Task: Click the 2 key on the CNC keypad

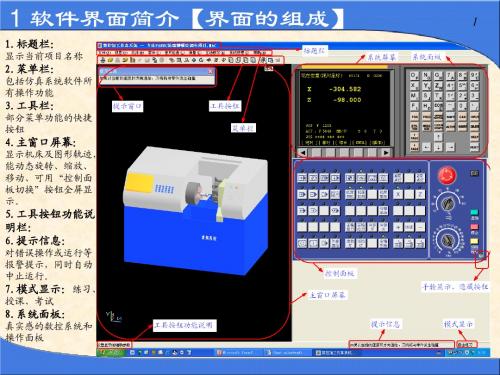Action: tap(462, 96)
